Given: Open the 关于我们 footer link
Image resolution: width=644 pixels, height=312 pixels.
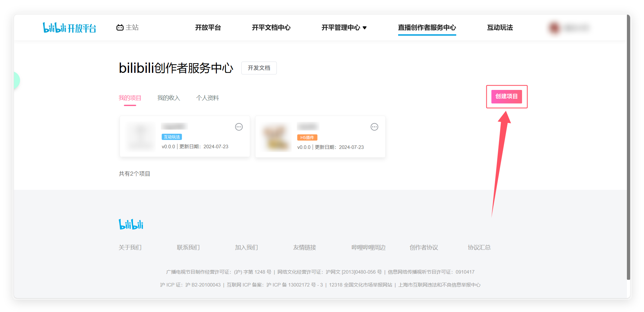Looking at the screenshot, I should (130, 247).
